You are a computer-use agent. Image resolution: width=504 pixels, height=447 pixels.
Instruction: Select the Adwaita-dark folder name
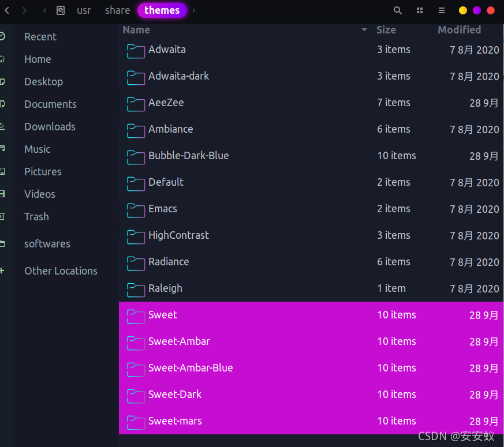[x=179, y=76]
